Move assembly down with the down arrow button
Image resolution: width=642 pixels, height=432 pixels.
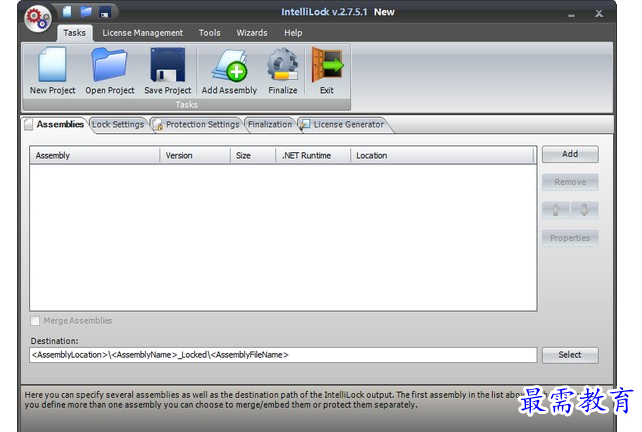coord(584,210)
